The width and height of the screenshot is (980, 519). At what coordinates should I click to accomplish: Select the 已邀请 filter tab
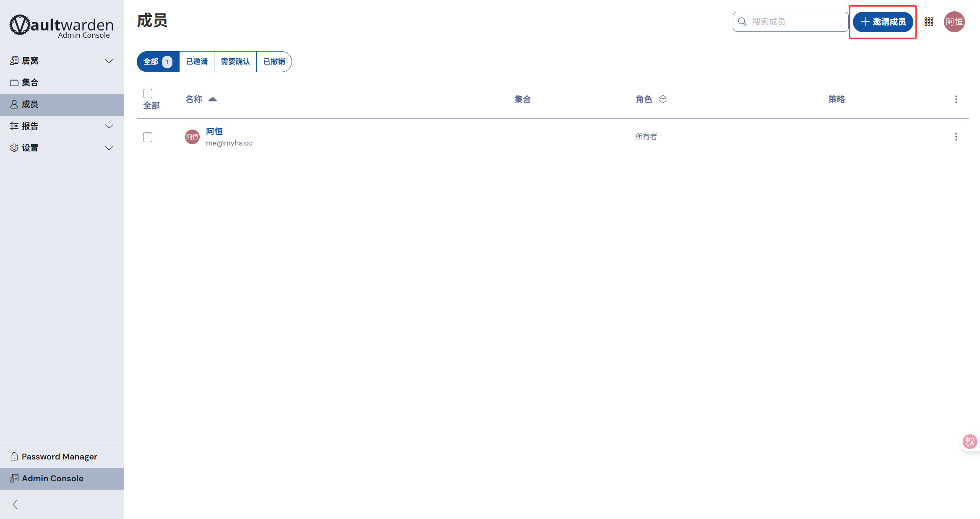(x=197, y=62)
